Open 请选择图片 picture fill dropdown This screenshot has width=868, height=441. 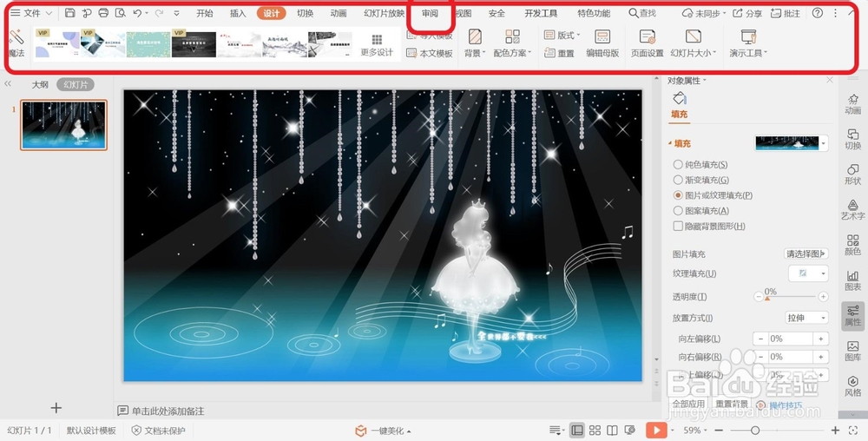pos(806,254)
